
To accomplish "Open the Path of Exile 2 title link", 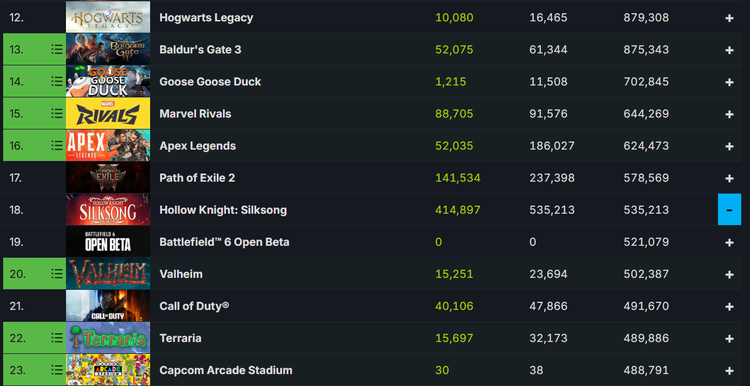I will coord(197,177).
